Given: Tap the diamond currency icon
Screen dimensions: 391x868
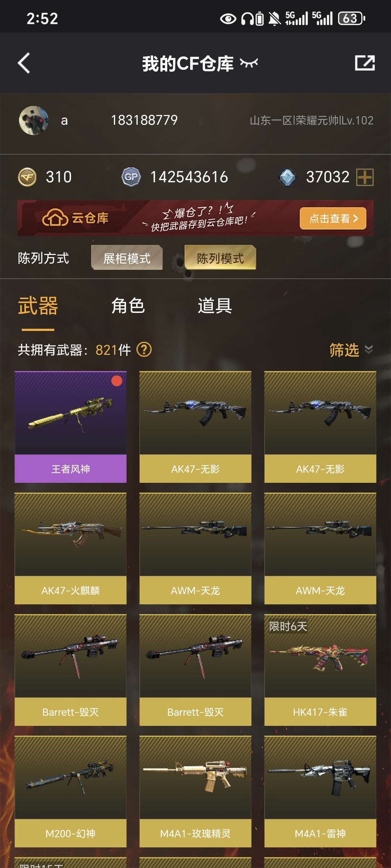Looking at the screenshot, I should click(287, 177).
